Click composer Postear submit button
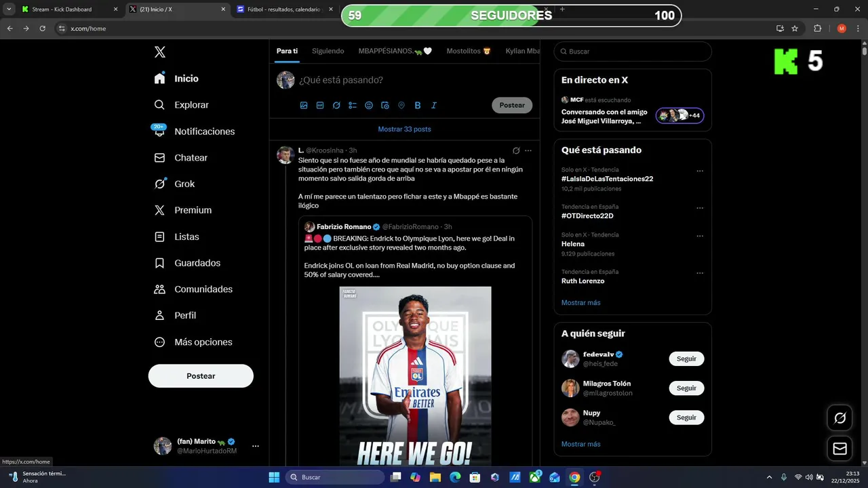The image size is (868, 488). pos(512,105)
